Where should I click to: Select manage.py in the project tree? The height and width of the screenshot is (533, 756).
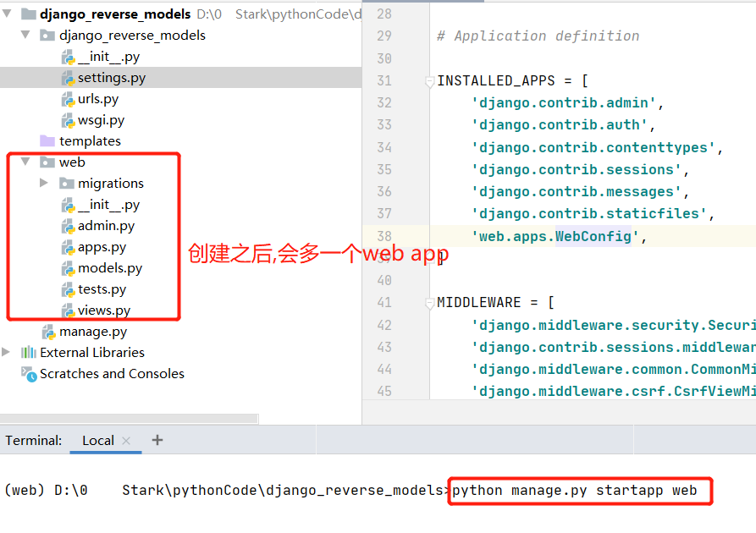(93, 332)
